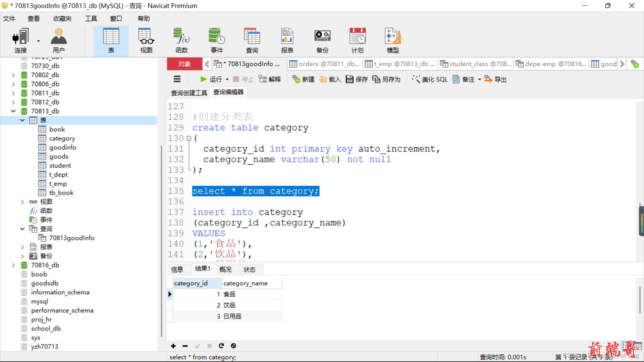644x362 pixels.
Task: Open the Events toolbar icon
Action: 217,41
